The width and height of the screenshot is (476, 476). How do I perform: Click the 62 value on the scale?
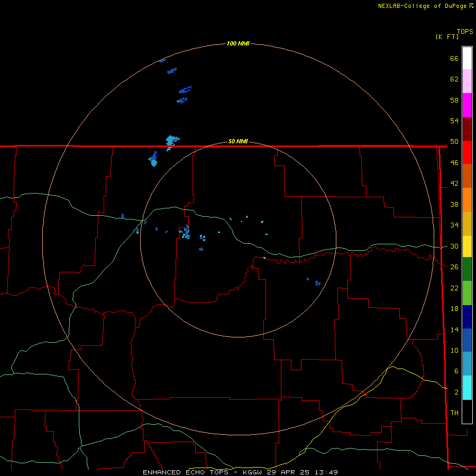454,79
